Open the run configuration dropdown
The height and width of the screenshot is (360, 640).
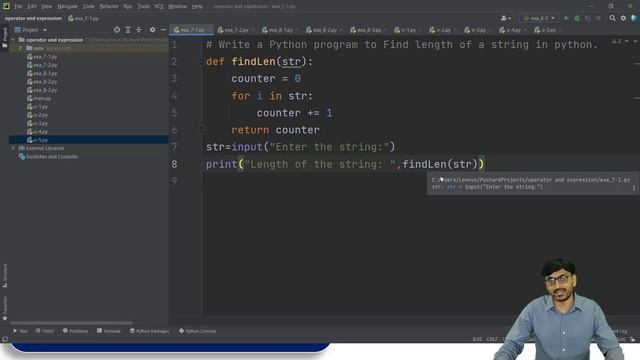pyautogui.click(x=539, y=18)
